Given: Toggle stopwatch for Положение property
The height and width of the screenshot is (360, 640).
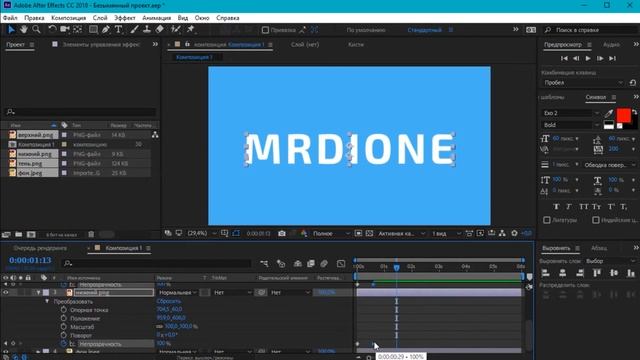Looking at the screenshot, I should pos(64,318).
